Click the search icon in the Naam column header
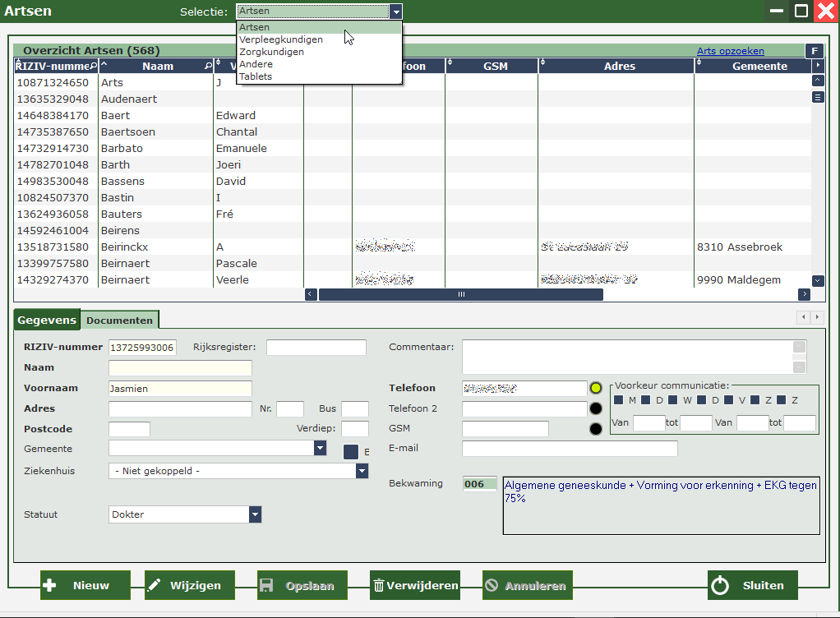840x618 pixels. coord(208,66)
